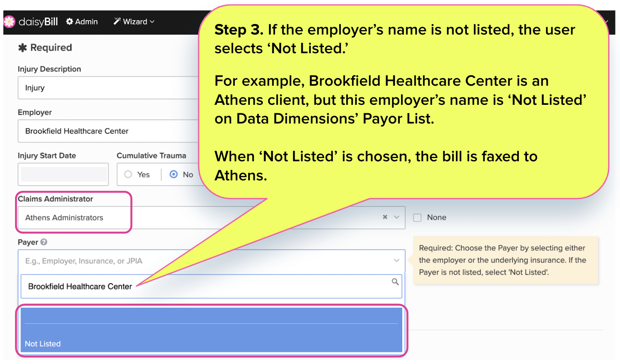Open the Admin gear menu
Image resolution: width=620 pixels, height=364 pixels.
(x=82, y=22)
